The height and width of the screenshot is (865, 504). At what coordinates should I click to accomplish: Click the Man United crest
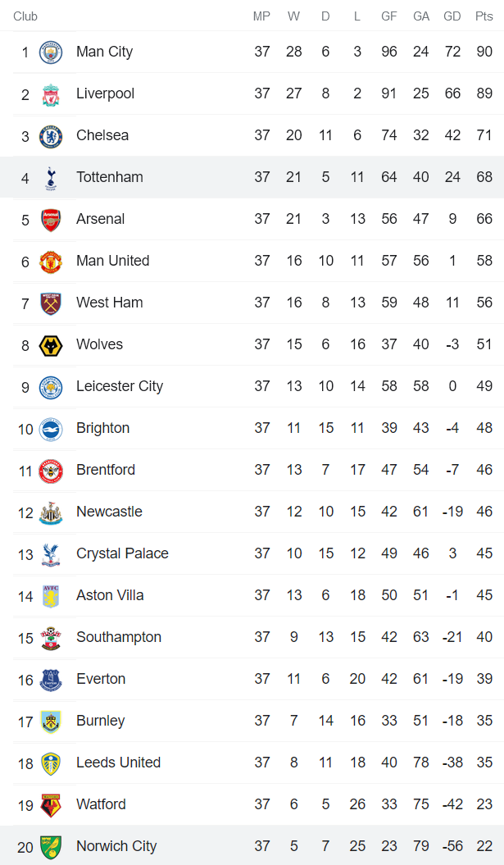pyautogui.click(x=51, y=262)
